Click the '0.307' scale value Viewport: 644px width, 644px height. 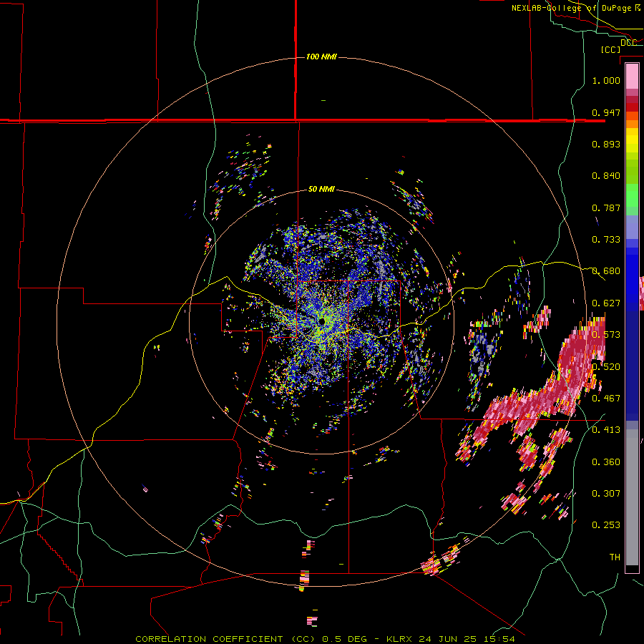[x=606, y=493]
